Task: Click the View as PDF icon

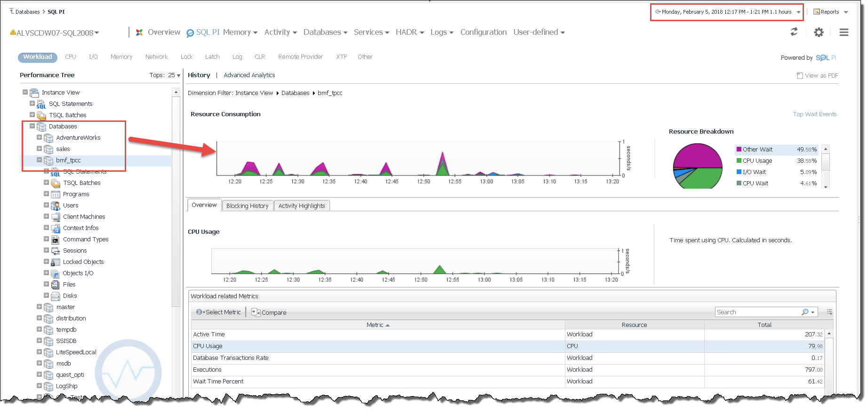Action: (x=800, y=75)
